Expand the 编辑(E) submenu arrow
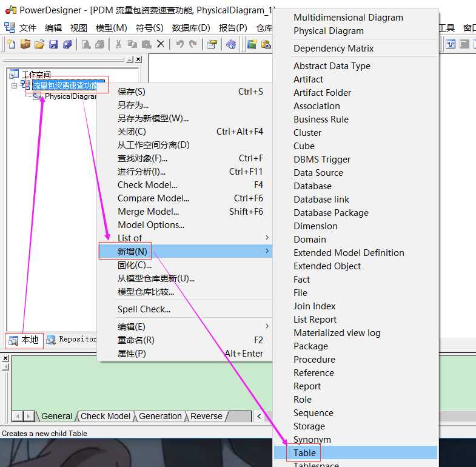 (x=267, y=326)
